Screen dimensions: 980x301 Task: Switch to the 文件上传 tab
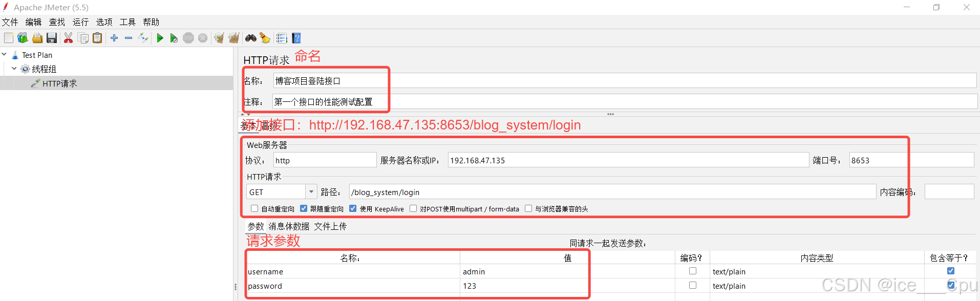coord(330,226)
